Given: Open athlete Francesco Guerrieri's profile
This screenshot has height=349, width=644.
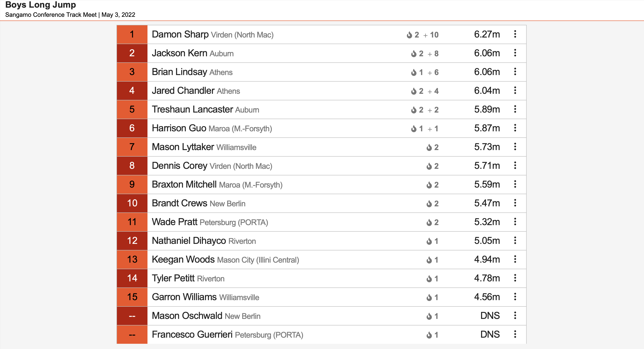Looking at the screenshot, I should (192, 334).
